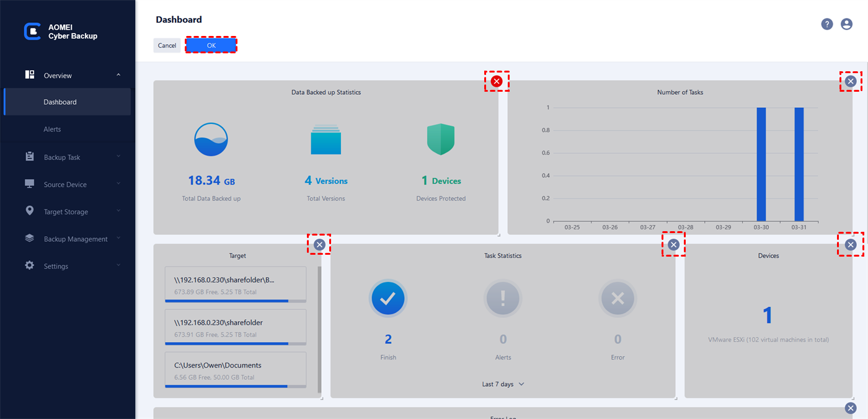Screen dimensions: 868x419
Task: Click the OK button
Action: tap(211, 45)
